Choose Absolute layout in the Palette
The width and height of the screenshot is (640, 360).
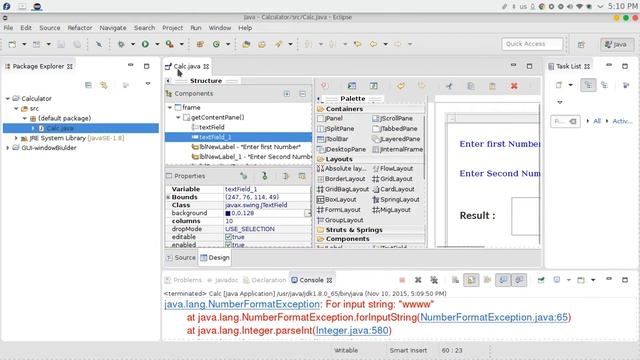point(342,168)
